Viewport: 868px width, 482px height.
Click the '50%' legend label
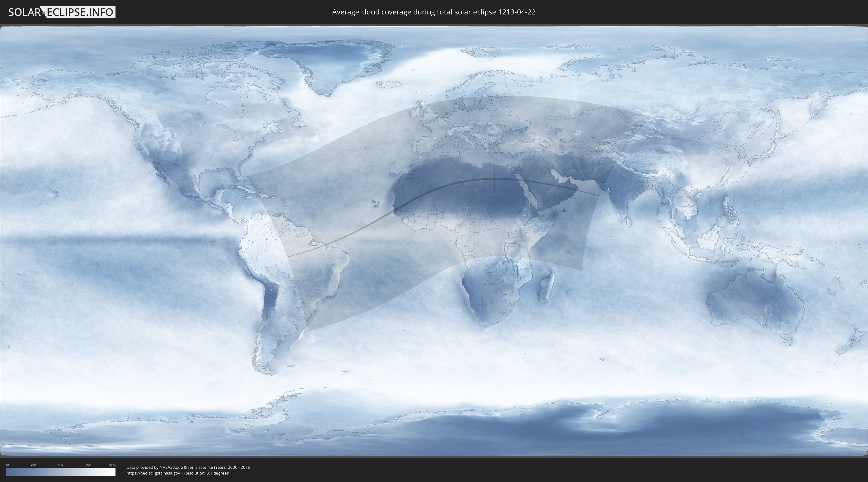pyautogui.click(x=61, y=465)
